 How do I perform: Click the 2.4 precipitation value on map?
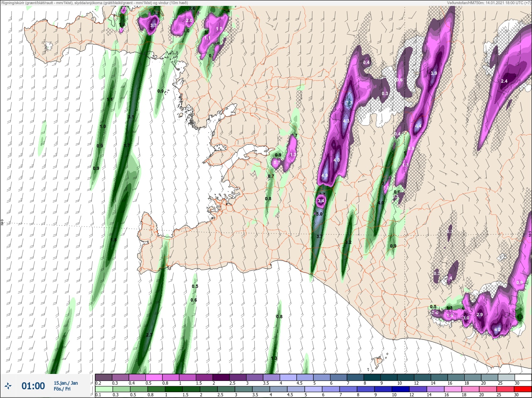tap(504, 81)
